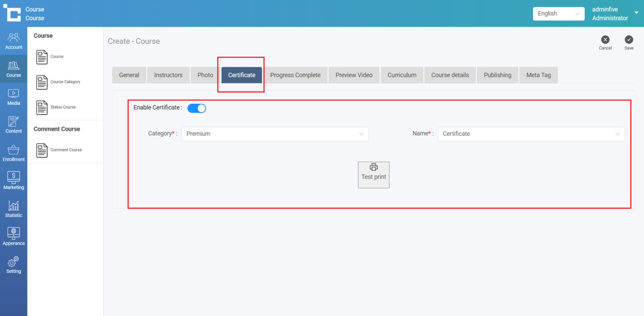Select Comment Course in side panel
644x316 pixels.
point(66,150)
